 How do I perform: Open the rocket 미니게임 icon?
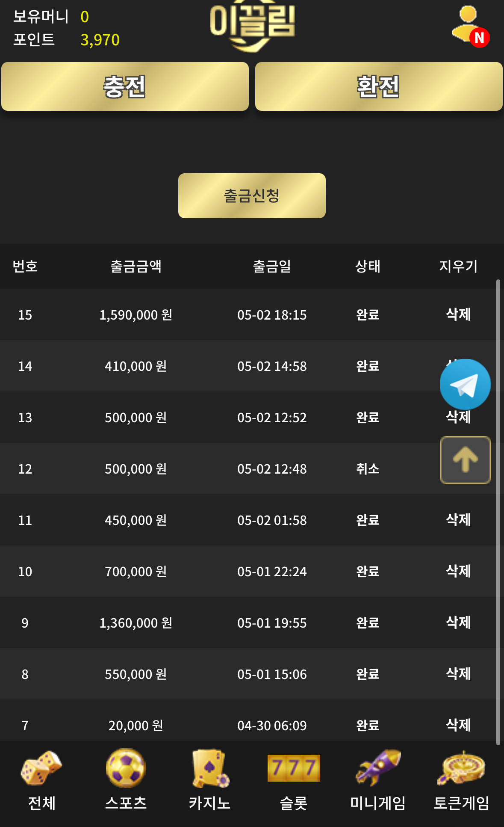click(x=378, y=768)
